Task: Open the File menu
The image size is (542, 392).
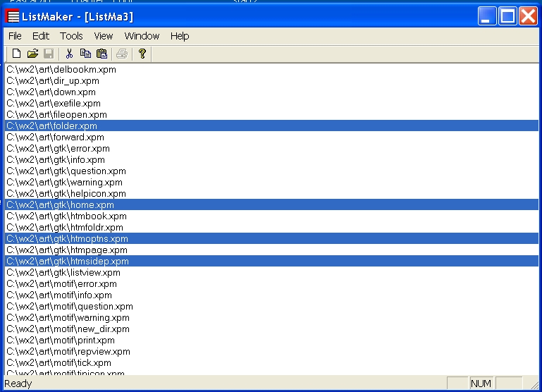Action: [15, 36]
